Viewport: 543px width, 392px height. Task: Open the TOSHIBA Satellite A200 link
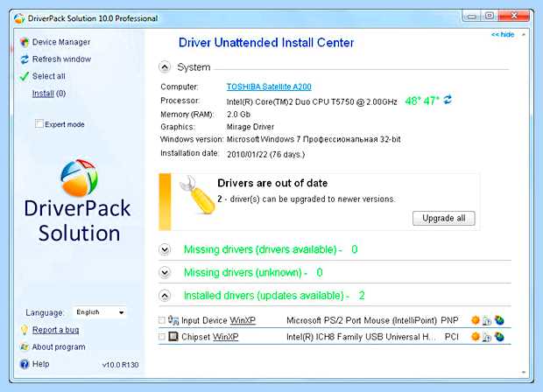(269, 87)
